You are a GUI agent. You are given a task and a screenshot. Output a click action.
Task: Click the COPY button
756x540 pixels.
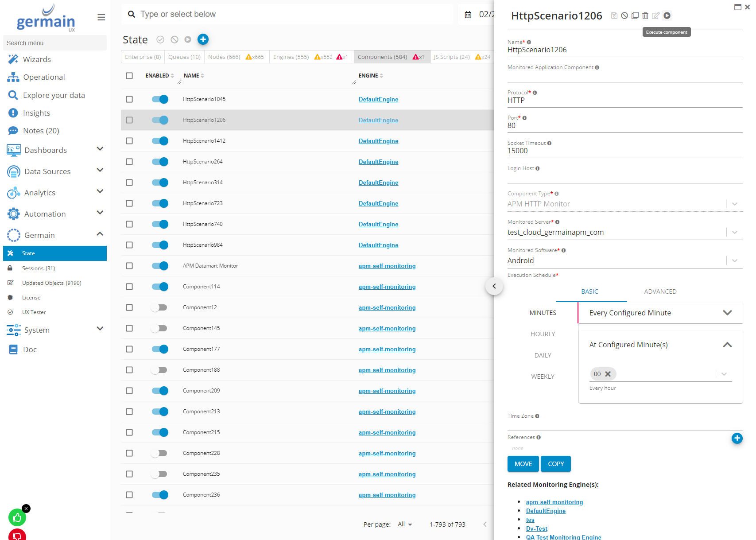[x=556, y=464]
